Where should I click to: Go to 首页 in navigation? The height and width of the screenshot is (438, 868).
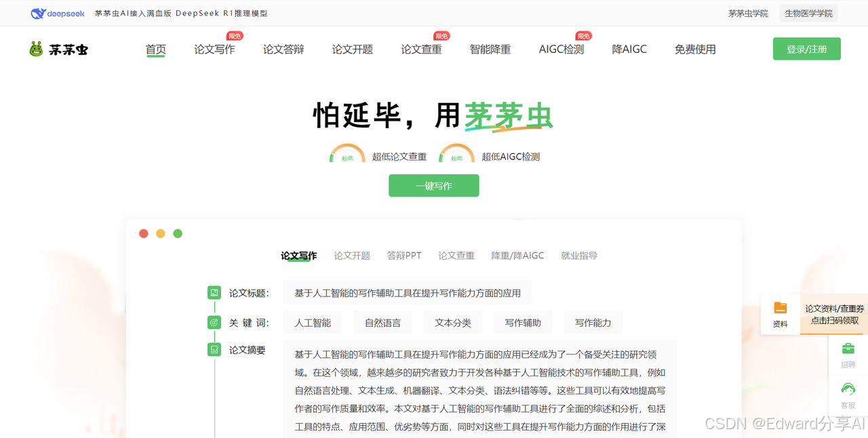click(156, 49)
